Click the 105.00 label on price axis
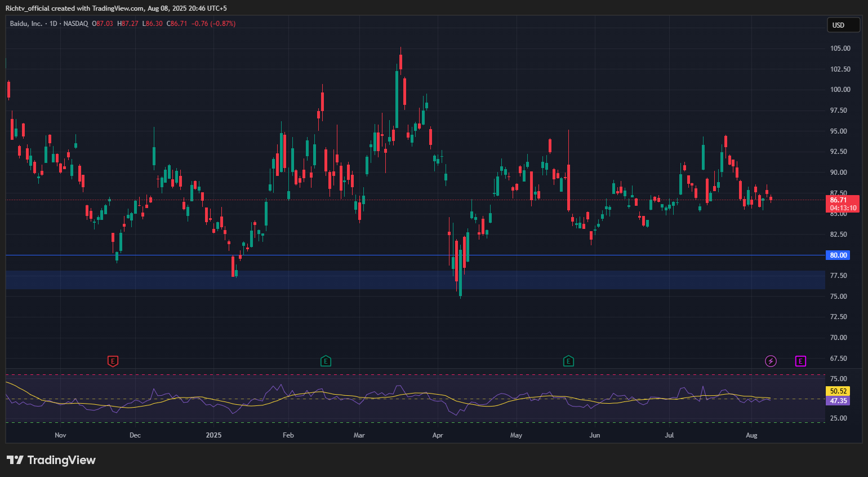The height and width of the screenshot is (477, 868). [840, 48]
